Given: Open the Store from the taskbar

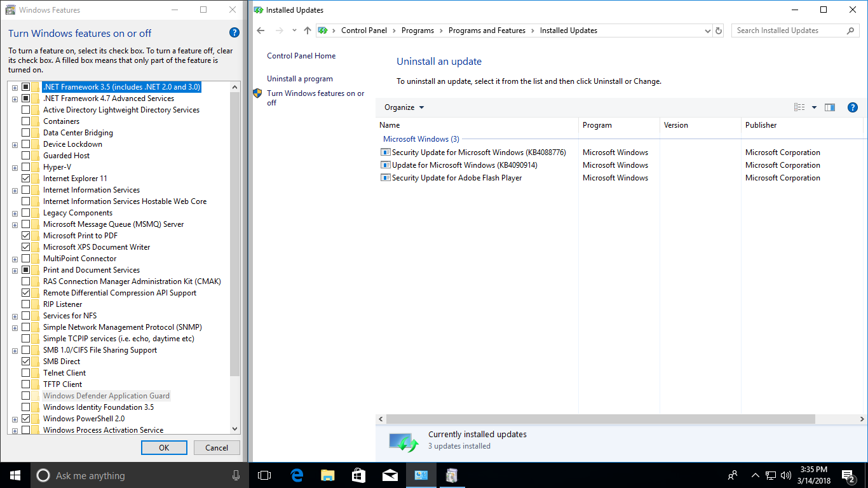Looking at the screenshot, I should pos(358,475).
